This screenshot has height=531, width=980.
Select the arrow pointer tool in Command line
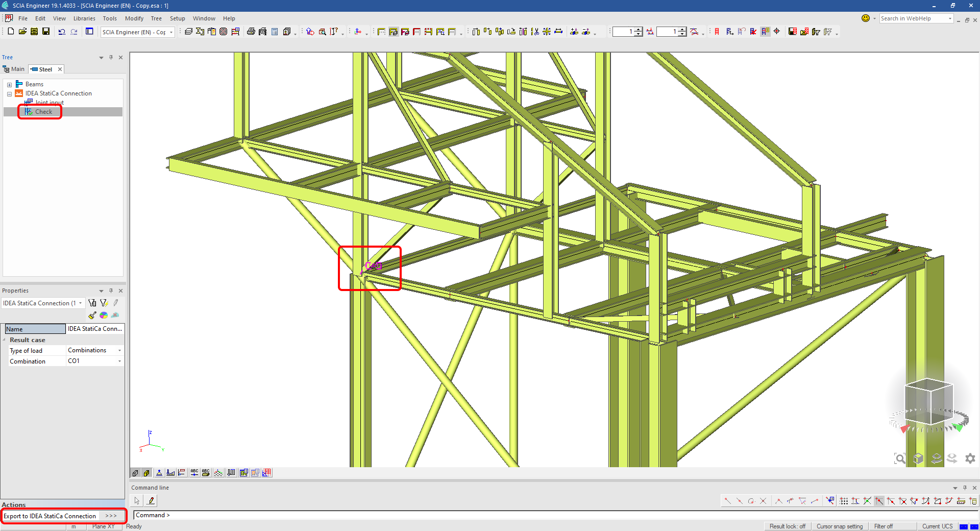[137, 501]
